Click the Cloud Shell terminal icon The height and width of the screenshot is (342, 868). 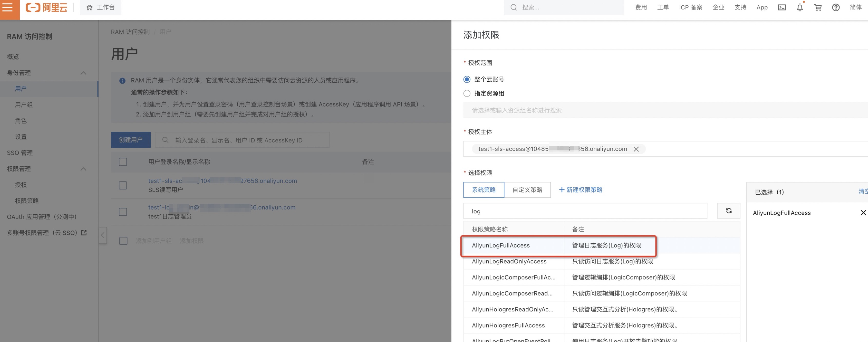[x=782, y=7]
